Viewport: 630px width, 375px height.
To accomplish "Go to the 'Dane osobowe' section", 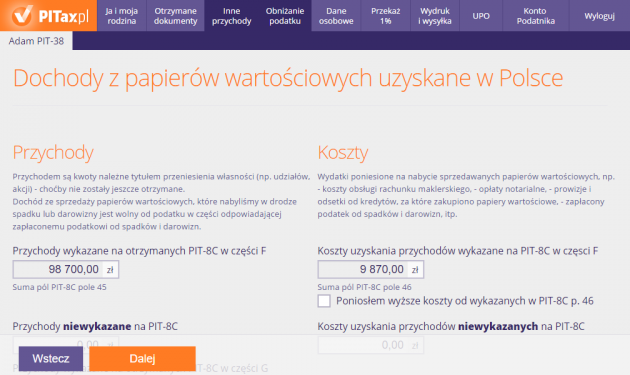I will click(336, 16).
